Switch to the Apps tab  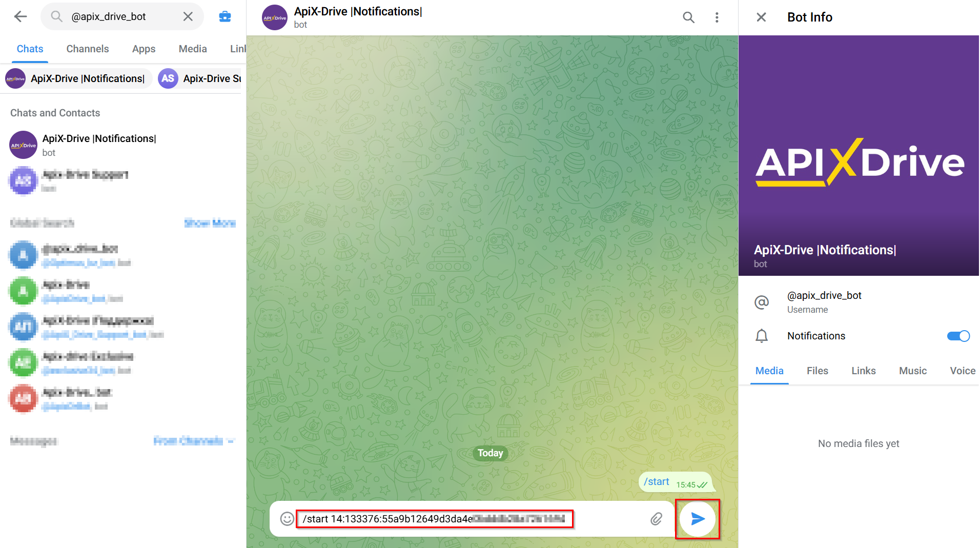144,49
